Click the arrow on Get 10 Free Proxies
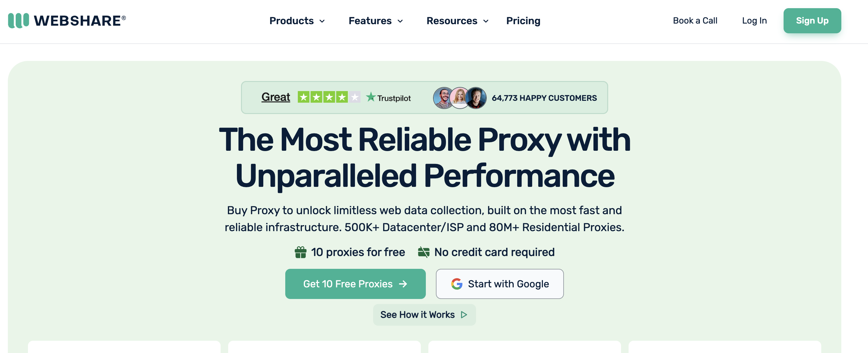 403,284
